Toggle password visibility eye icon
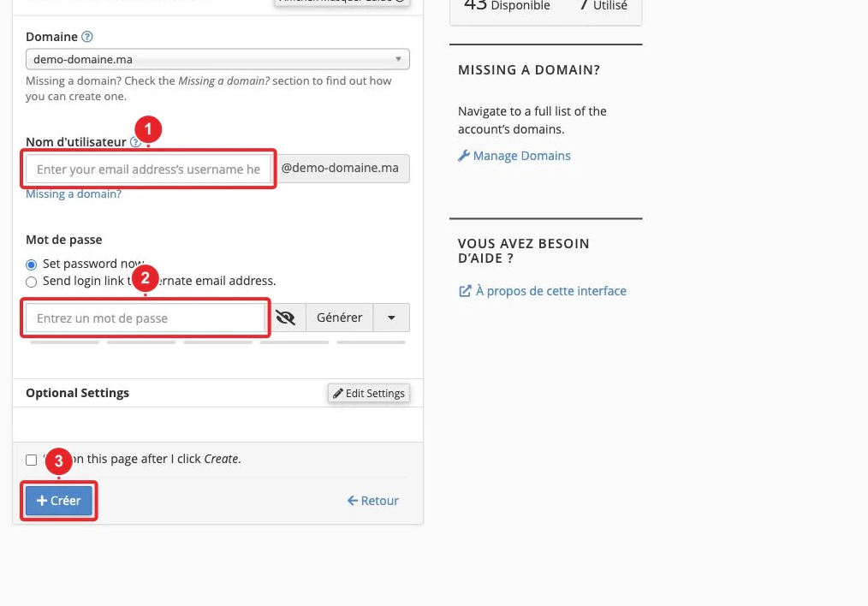Image resolution: width=868 pixels, height=606 pixels. click(x=286, y=318)
